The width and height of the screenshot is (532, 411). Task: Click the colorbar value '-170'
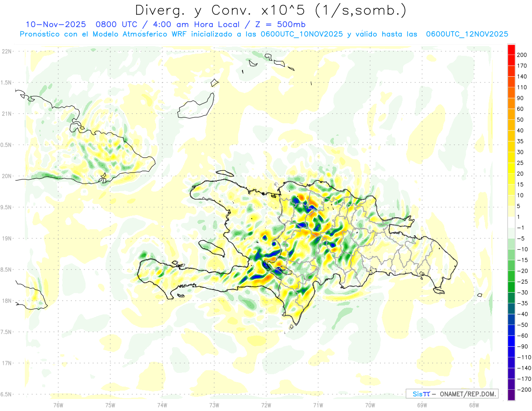523,379
